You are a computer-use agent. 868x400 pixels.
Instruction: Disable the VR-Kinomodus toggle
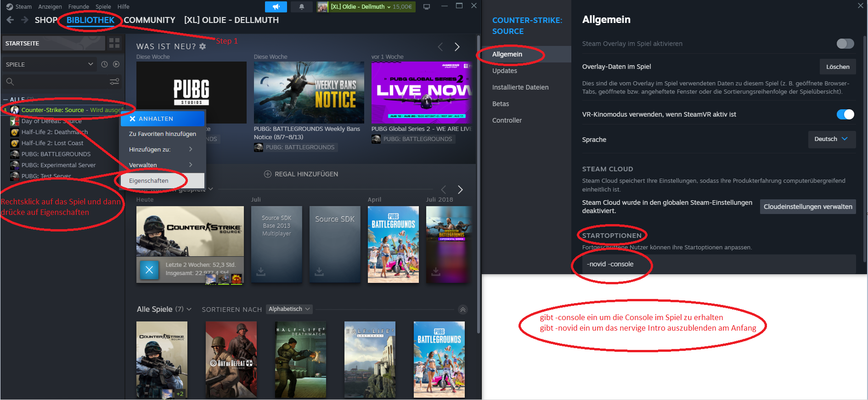tap(845, 114)
